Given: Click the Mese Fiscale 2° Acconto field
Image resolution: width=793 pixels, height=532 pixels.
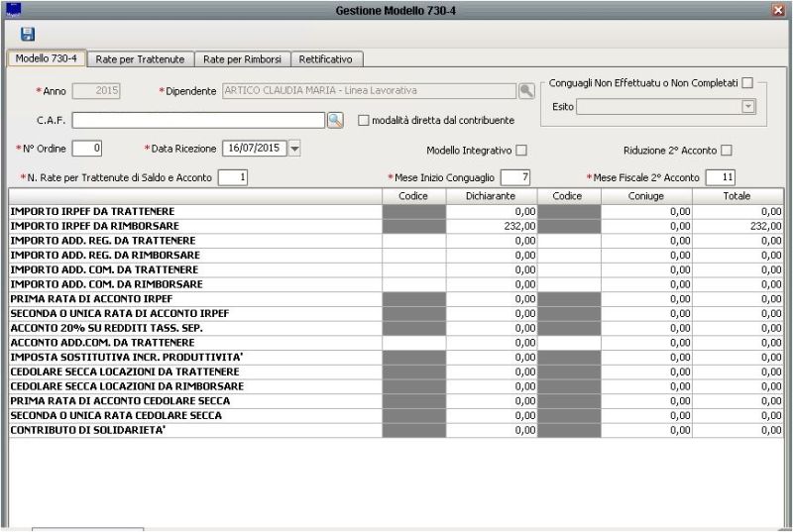Looking at the screenshot, I should click(x=720, y=177).
